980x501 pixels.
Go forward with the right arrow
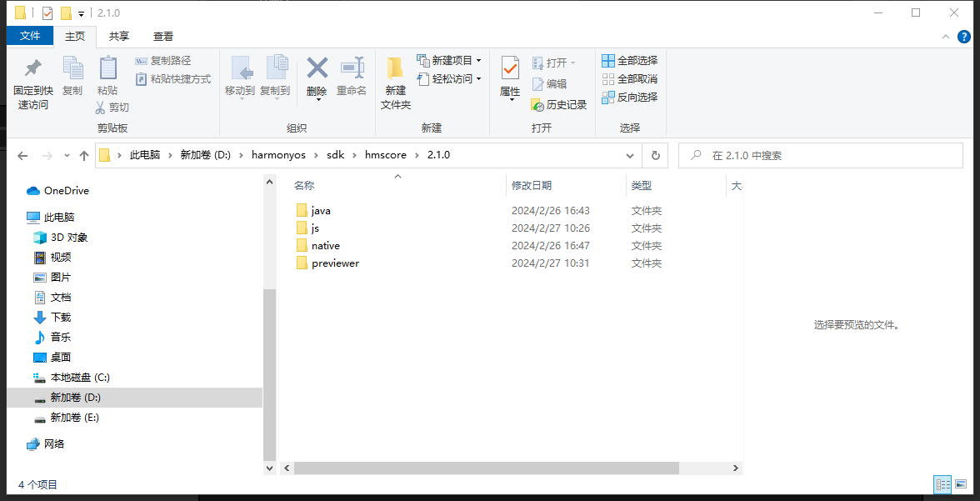click(x=47, y=156)
